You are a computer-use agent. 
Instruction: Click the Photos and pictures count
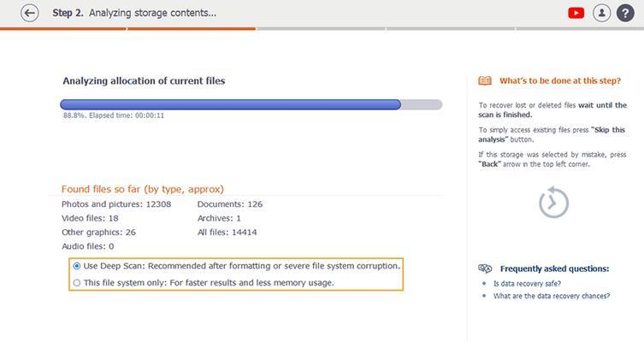(x=116, y=204)
